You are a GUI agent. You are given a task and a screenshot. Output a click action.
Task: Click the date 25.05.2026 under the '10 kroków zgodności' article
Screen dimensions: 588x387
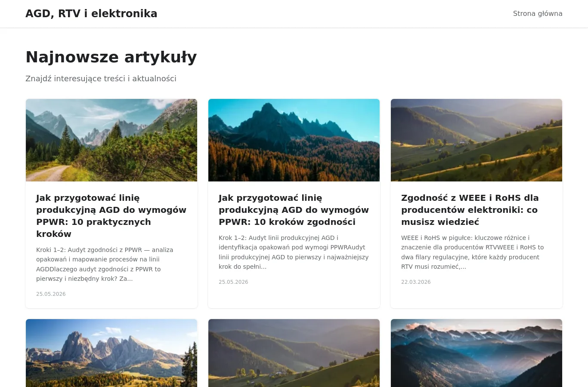[x=233, y=282]
